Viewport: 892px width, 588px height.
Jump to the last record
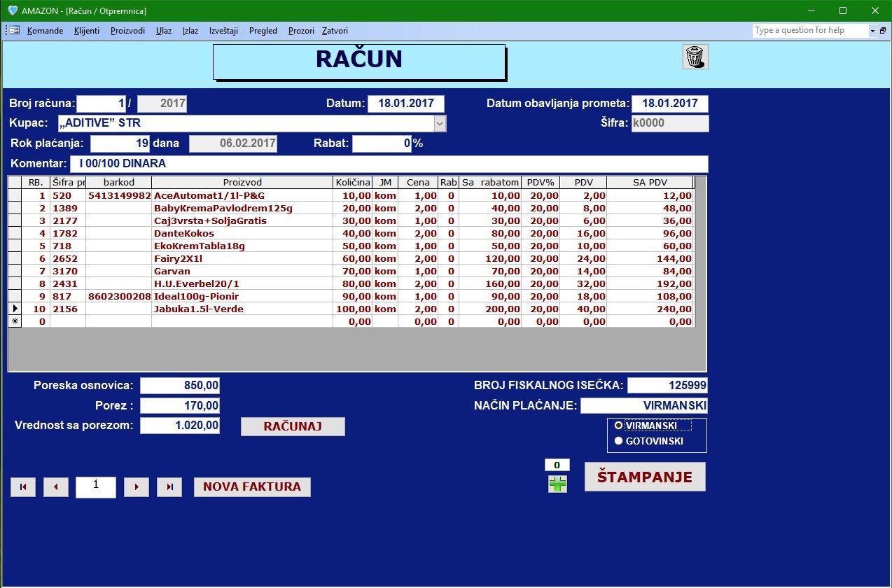[169, 487]
